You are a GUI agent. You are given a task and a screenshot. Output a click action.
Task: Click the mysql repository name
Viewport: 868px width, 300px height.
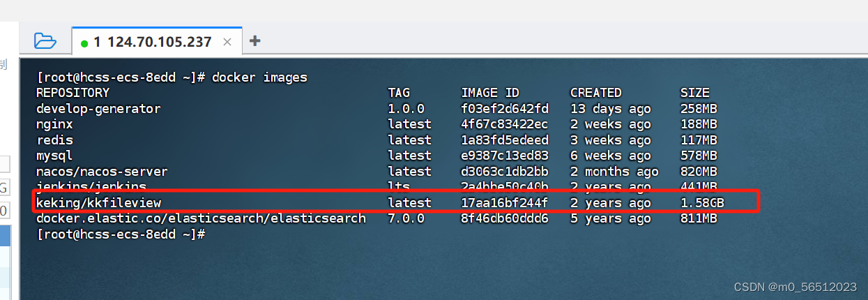tap(54, 156)
